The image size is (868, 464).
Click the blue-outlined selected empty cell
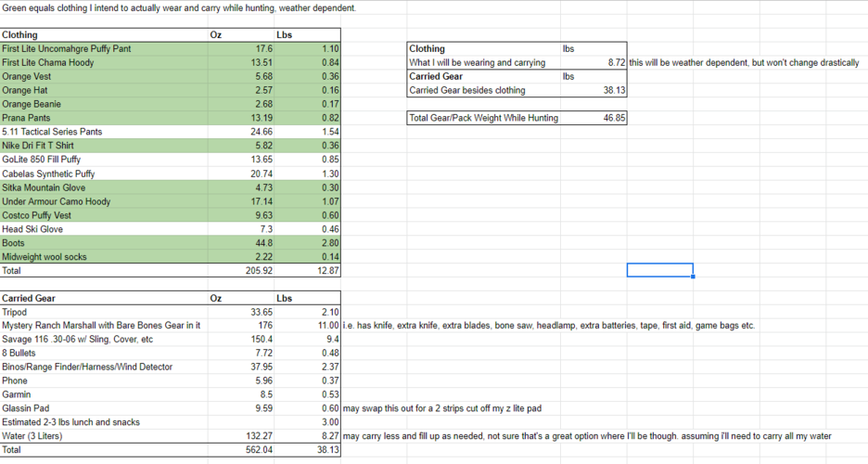point(660,270)
